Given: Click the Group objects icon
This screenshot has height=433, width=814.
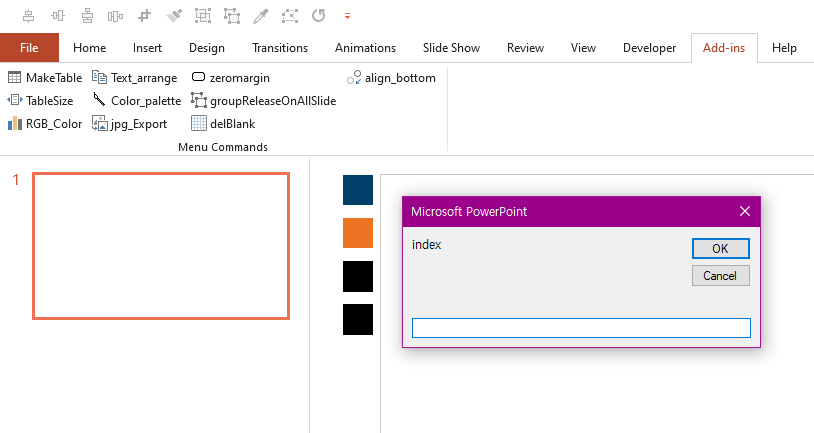Looking at the screenshot, I should (202, 16).
